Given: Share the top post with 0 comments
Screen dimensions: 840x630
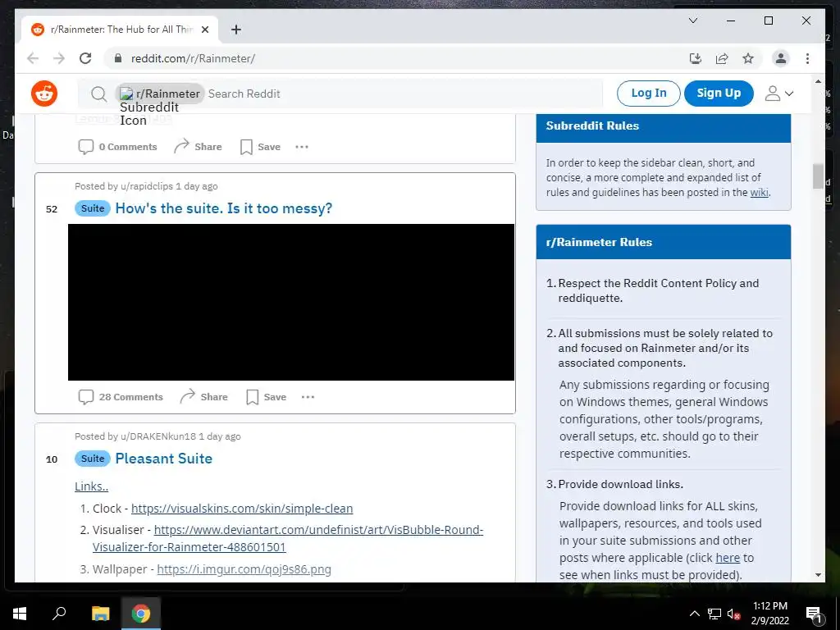Looking at the screenshot, I should (198, 147).
